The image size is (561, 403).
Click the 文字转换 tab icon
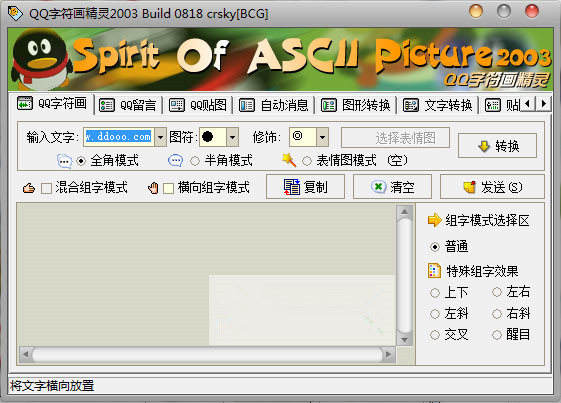pos(411,105)
